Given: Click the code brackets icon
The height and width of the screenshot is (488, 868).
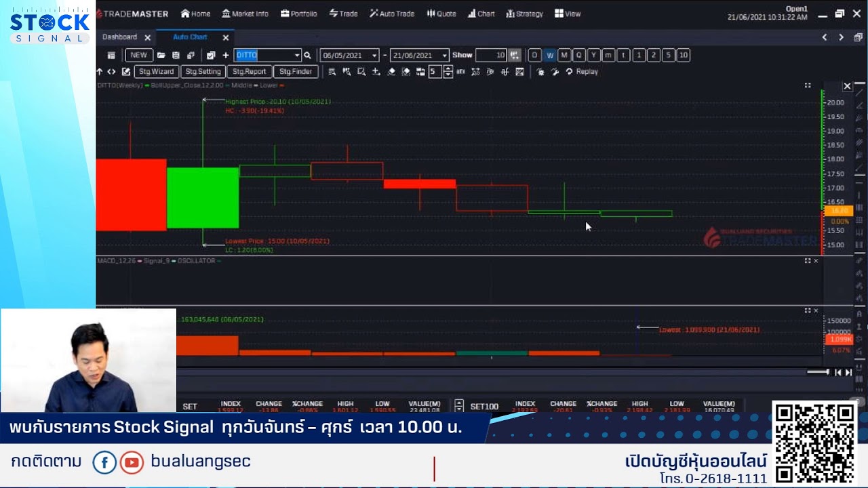Looking at the screenshot, I should pos(111,72).
